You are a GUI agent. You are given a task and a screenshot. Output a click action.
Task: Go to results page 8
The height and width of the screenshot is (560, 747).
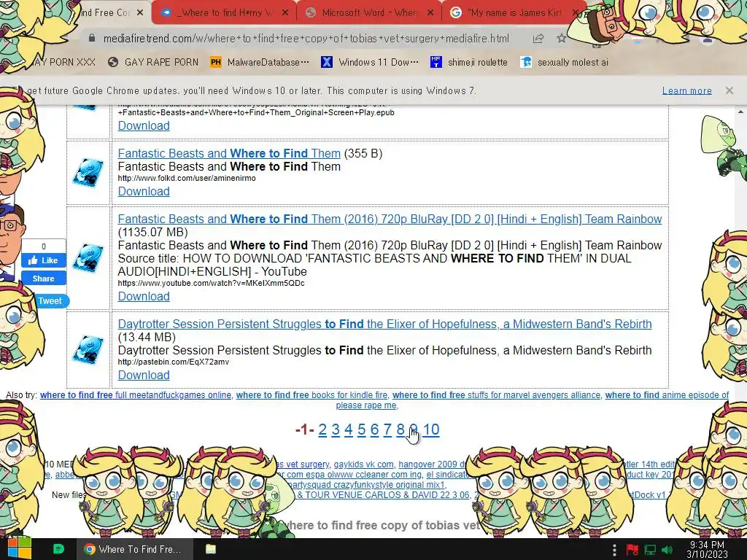click(x=400, y=429)
